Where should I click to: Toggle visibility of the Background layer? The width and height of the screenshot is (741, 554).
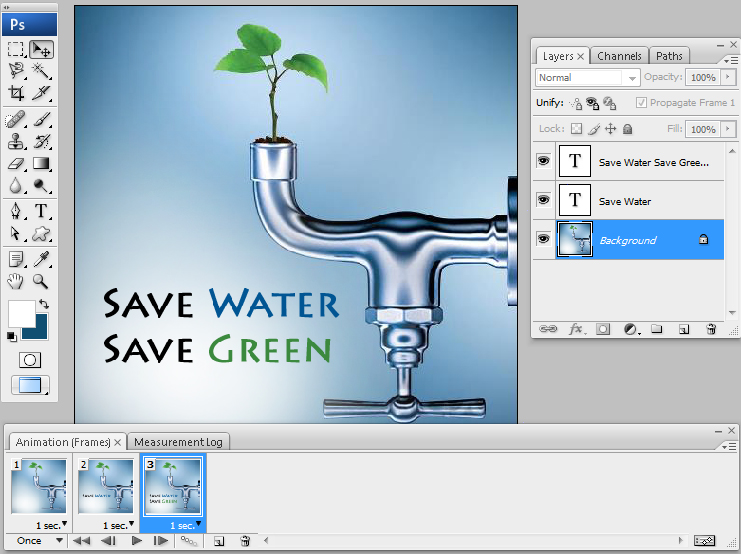544,240
